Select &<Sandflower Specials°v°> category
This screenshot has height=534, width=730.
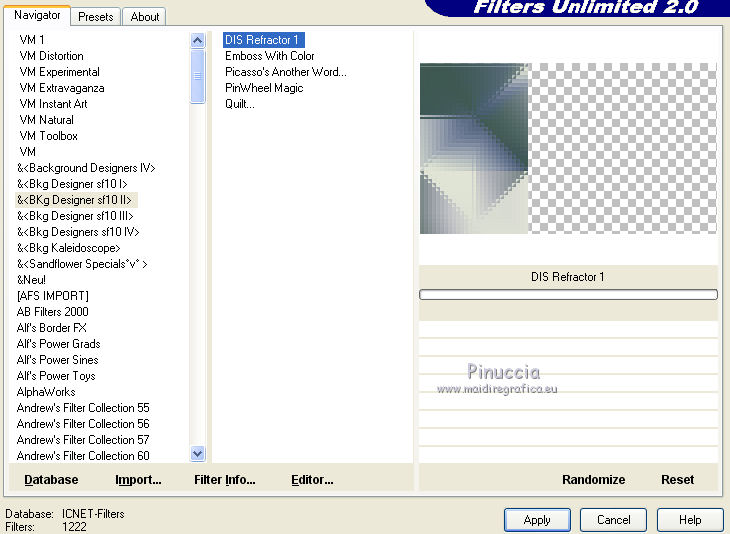[82, 264]
